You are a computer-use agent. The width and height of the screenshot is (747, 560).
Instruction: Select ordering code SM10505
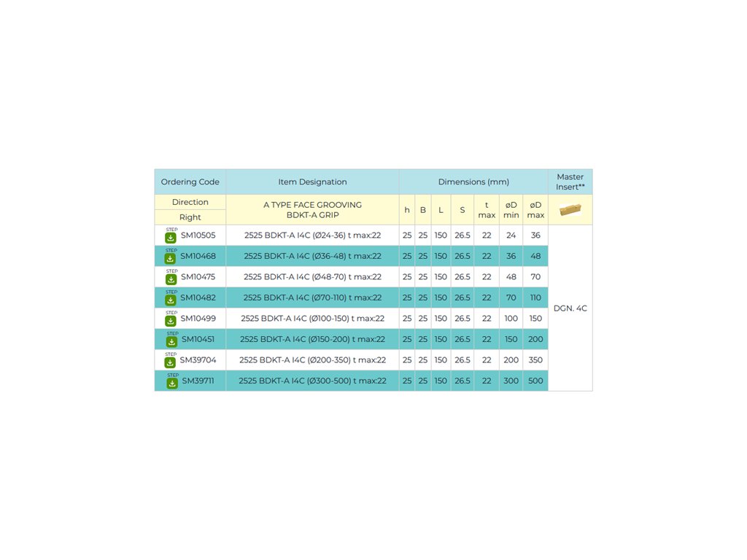click(198, 236)
